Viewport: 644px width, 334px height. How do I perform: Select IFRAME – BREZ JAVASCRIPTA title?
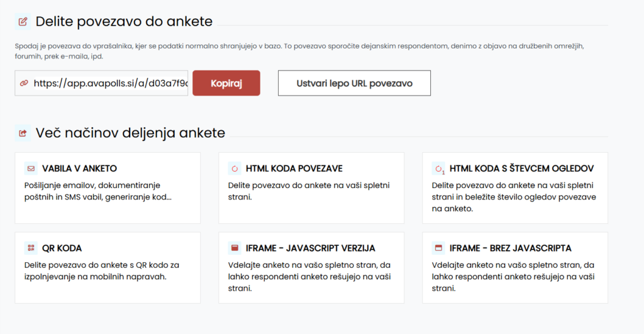[x=510, y=248]
